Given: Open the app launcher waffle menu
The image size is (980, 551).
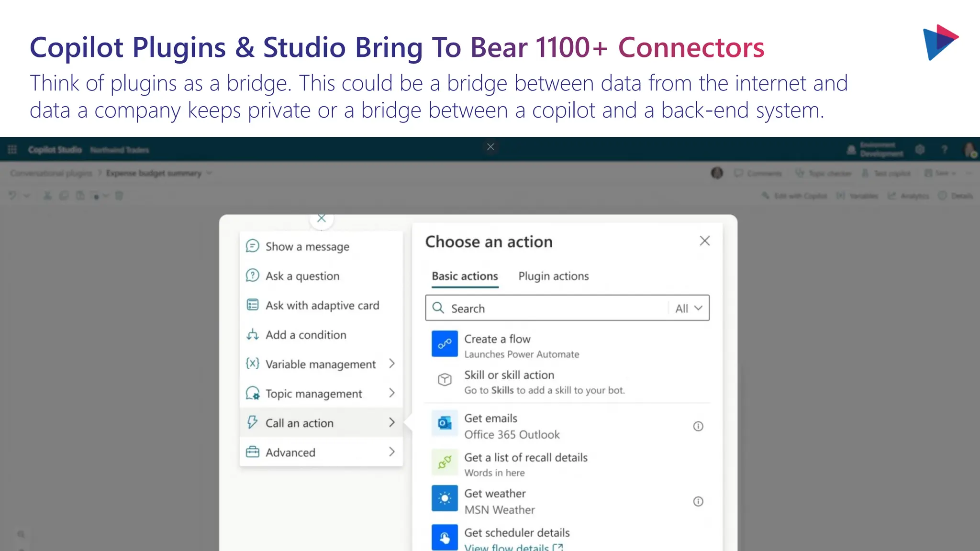Looking at the screenshot, I should 12,150.
